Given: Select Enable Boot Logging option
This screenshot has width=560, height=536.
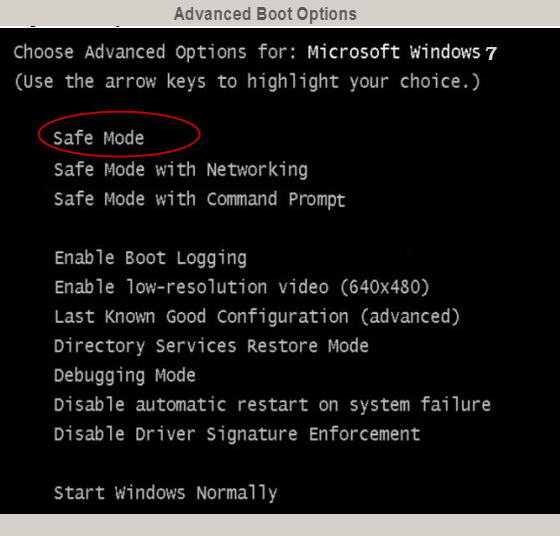Looking at the screenshot, I should (x=150, y=258).
